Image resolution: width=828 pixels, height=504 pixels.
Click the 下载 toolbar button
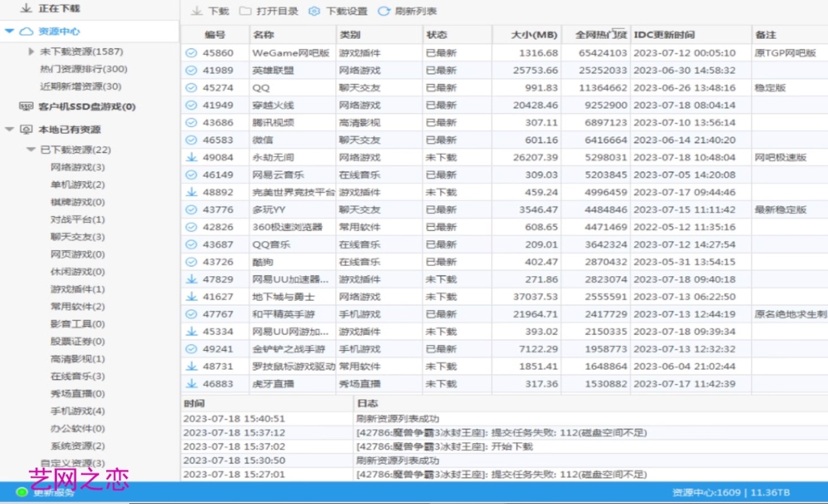click(x=210, y=11)
